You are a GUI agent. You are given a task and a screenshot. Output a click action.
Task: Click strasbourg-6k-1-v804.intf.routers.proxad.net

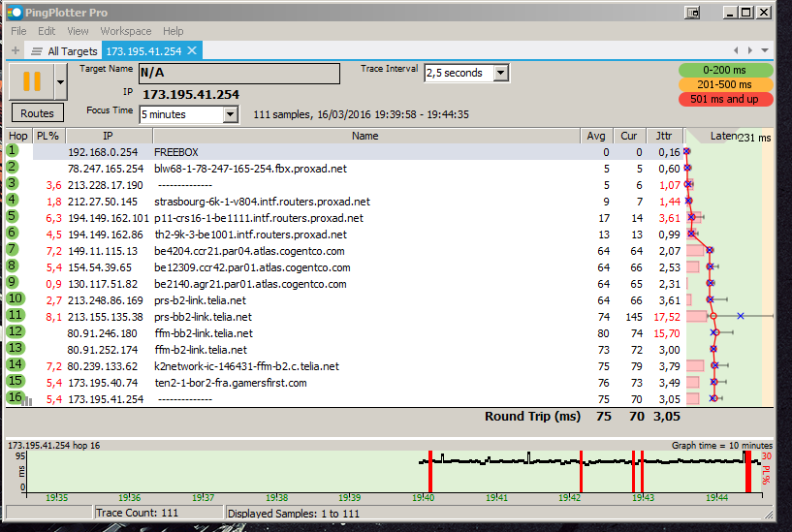pyautogui.click(x=262, y=202)
